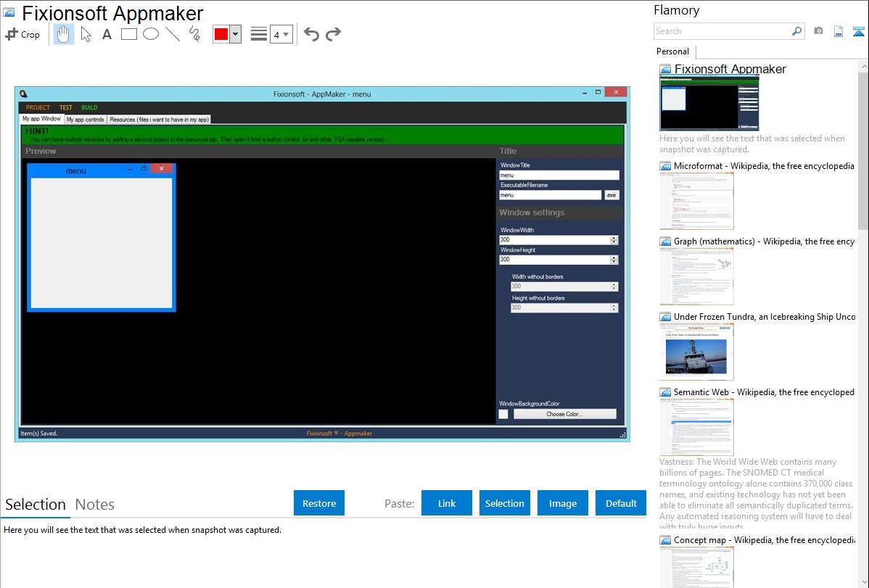The width and height of the screenshot is (869, 588).
Task: Click the WindowTitle input field
Action: [559, 175]
